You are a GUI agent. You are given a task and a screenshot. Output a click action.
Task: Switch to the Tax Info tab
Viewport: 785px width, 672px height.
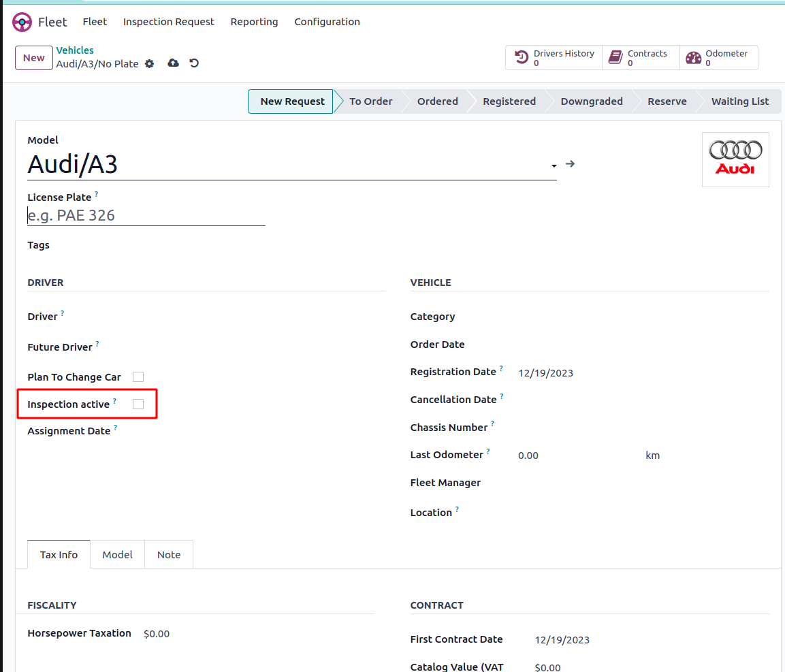[59, 554]
